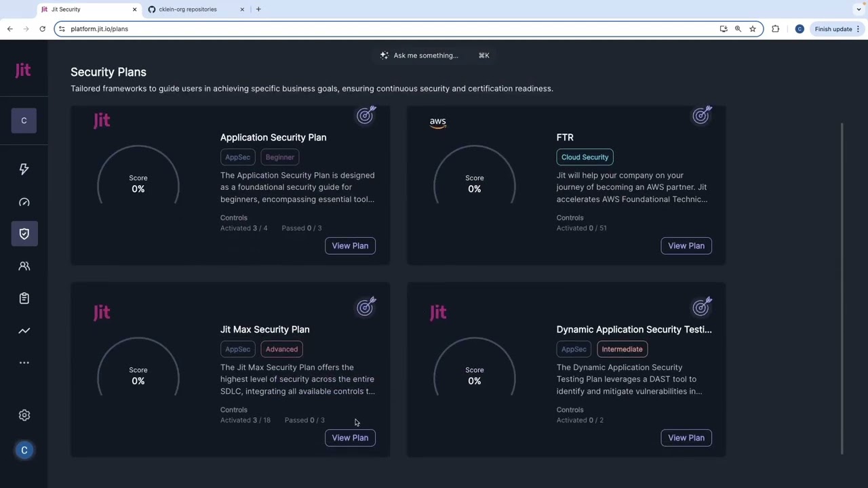868x488 pixels.
Task: Click the target icon on Application Security Plan
Action: coord(366,115)
